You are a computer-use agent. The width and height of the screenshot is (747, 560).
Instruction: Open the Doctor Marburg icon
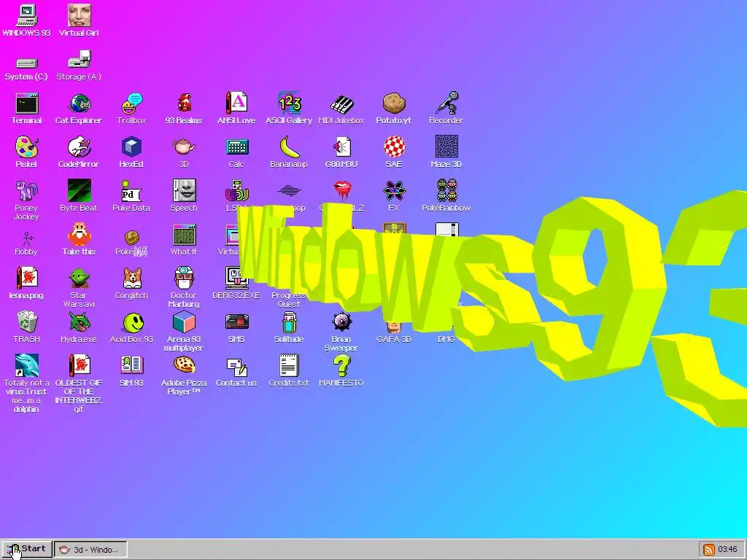184,278
